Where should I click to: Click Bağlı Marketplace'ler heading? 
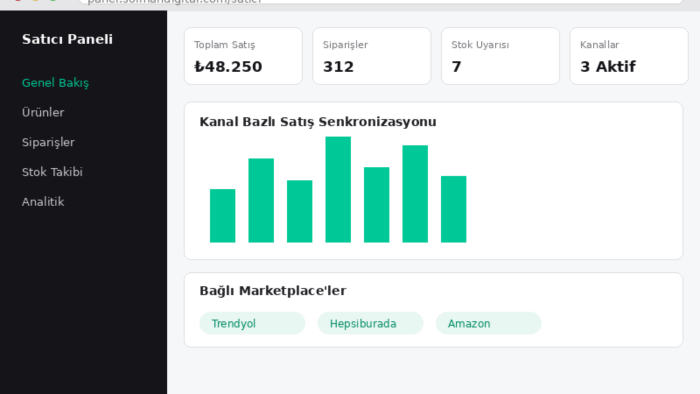coord(273,291)
